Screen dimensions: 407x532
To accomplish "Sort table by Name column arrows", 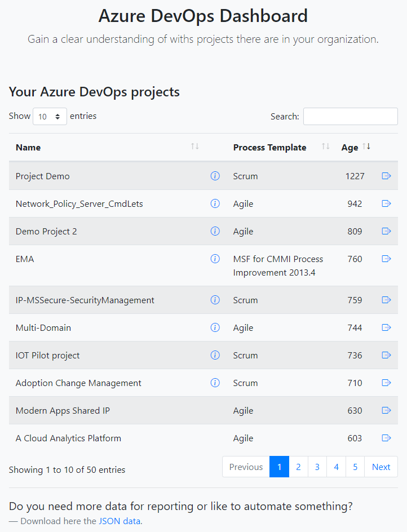I will point(195,146).
